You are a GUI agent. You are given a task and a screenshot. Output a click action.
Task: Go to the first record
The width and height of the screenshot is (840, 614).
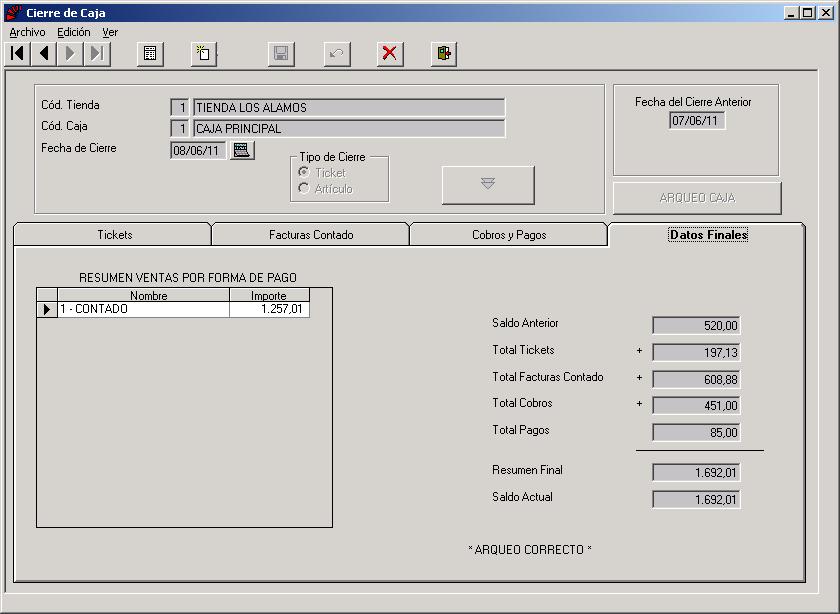point(18,54)
